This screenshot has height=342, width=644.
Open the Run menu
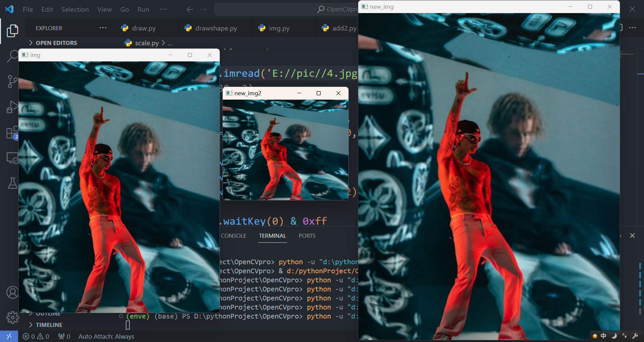143,9
